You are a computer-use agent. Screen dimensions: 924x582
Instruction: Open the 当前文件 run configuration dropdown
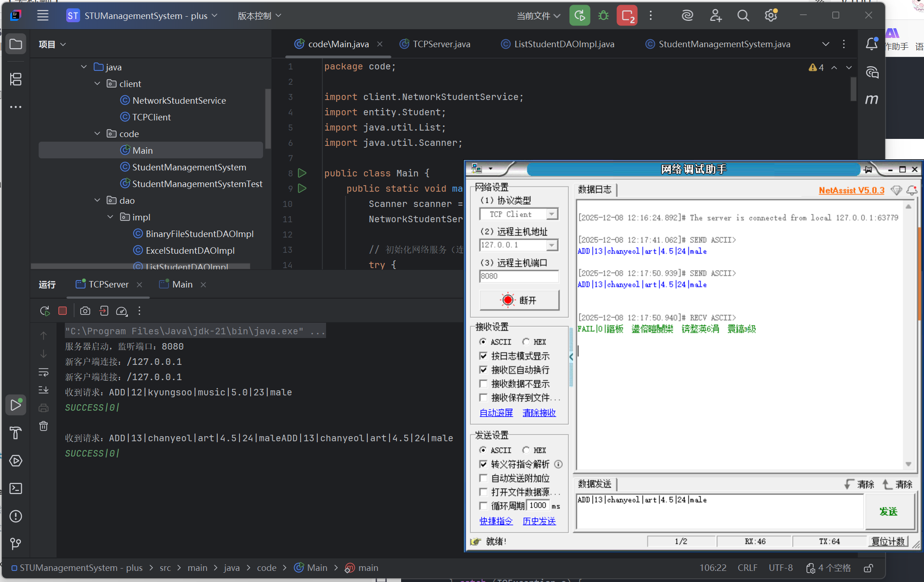tap(539, 16)
